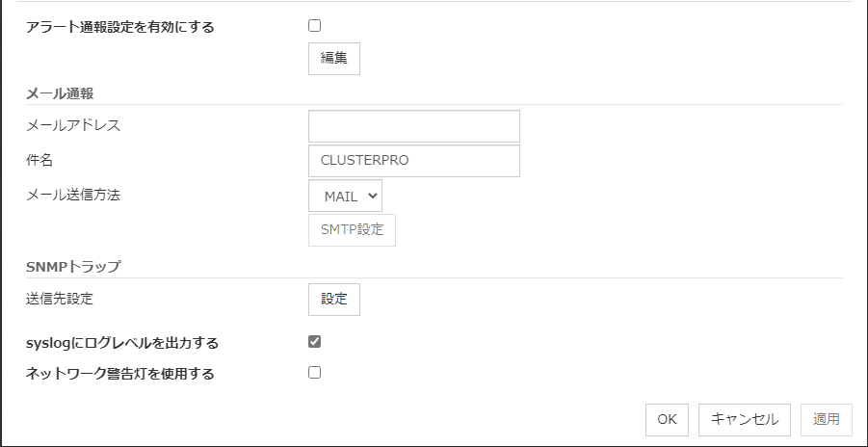Viewport: 868px width, 447px height.
Task: Click the 件名 field containing CLUSTERPRO
Action: coord(413,161)
